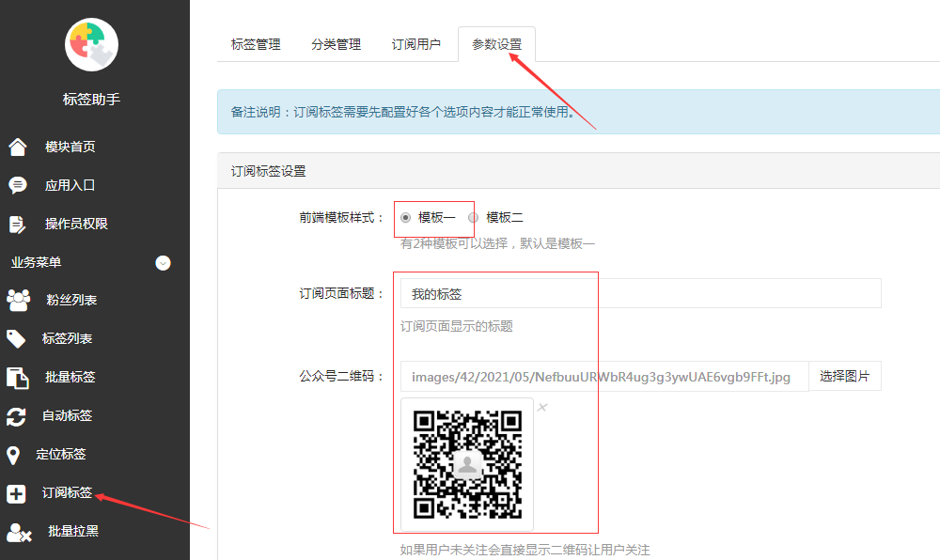Go to 定位标签 in the sidebar

[61, 454]
